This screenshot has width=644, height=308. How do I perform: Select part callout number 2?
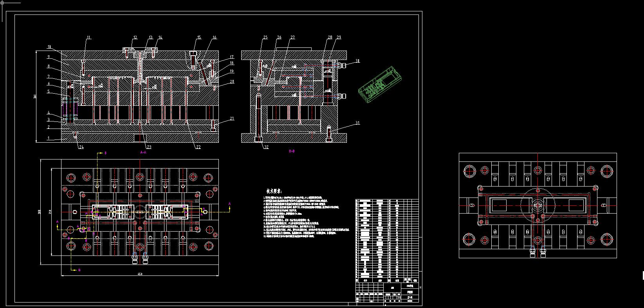[x=49, y=127]
